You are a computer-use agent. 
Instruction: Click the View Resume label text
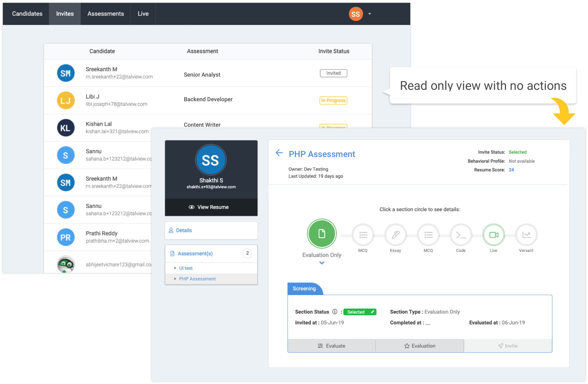pos(213,207)
